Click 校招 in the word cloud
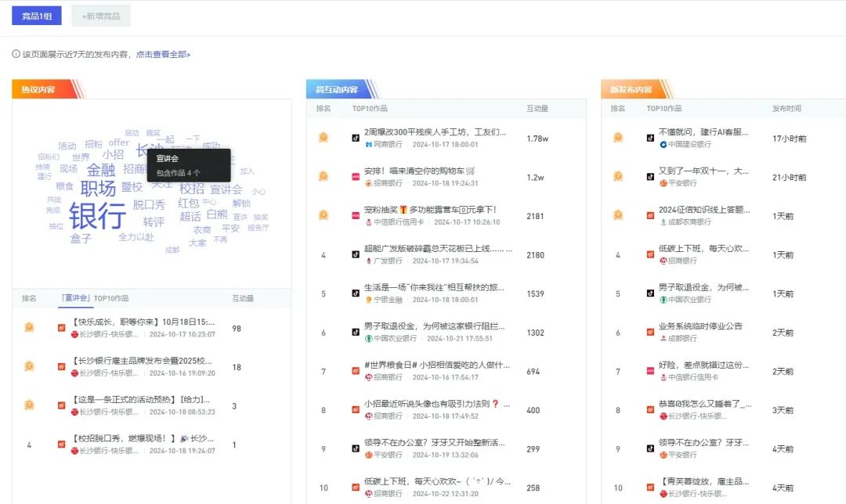 [192, 189]
